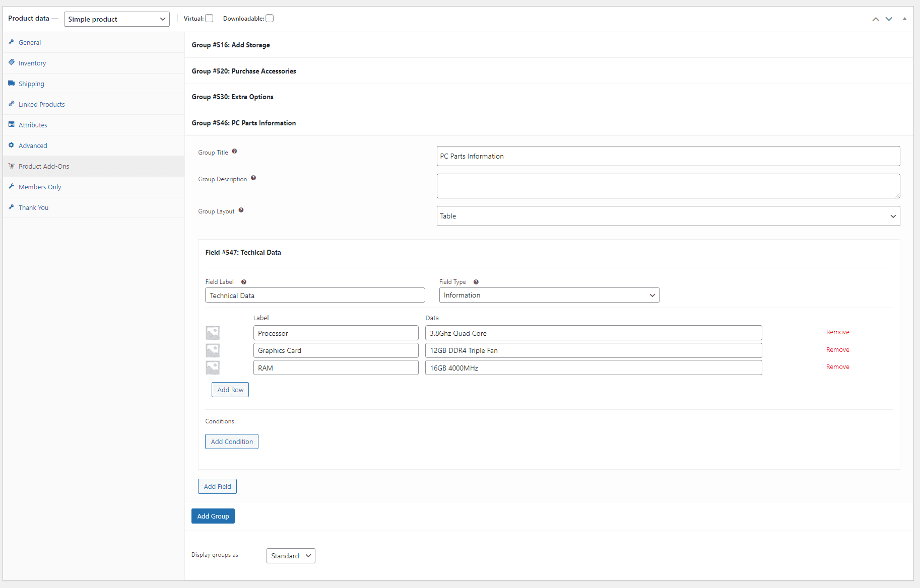
Task: Open the Simple product type dropdown
Action: click(117, 19)
